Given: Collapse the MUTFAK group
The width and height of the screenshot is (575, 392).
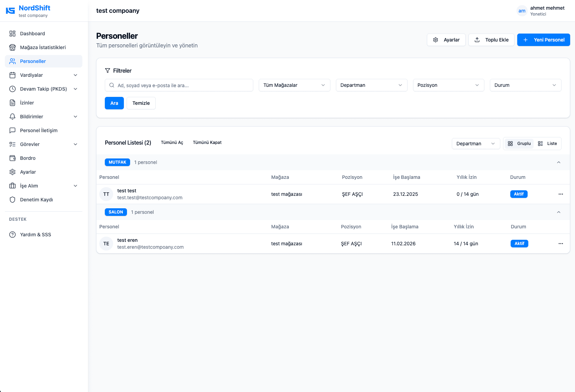Looking at the screenshot, I should (559, 162).
